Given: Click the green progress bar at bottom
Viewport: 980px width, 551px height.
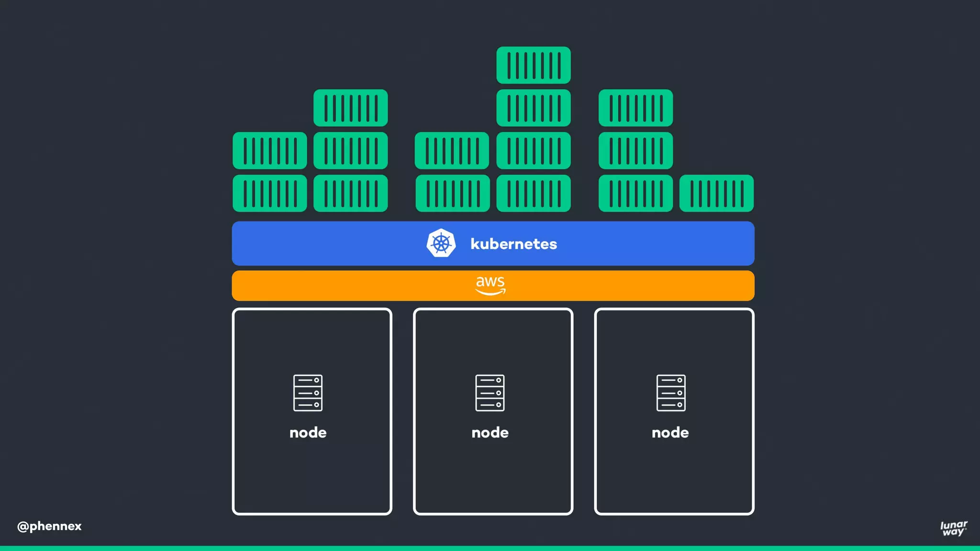Looking at the screenshot, I should point(490,548).
